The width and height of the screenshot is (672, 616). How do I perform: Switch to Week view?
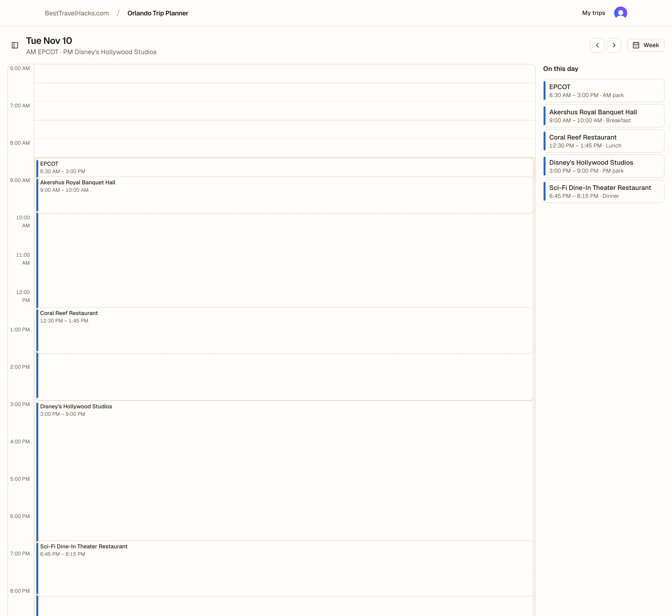645,45
